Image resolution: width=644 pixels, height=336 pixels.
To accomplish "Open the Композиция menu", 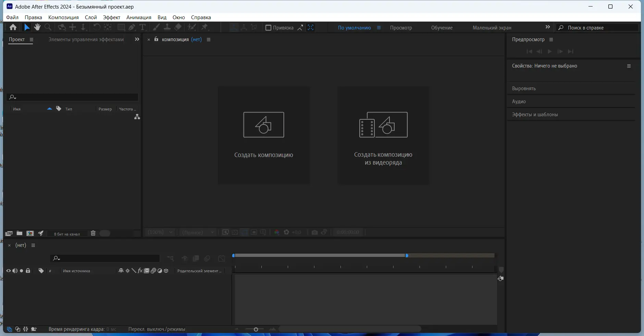I will (x=63, y=17).
